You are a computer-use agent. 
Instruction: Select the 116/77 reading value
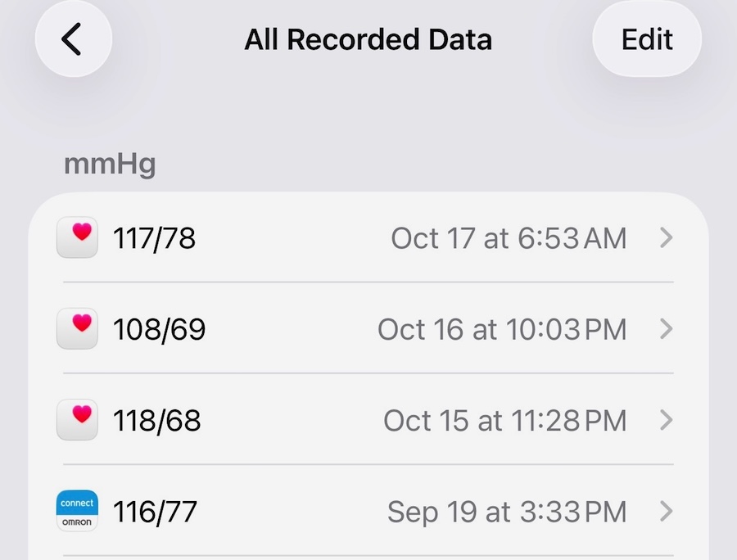coord(155,513)
